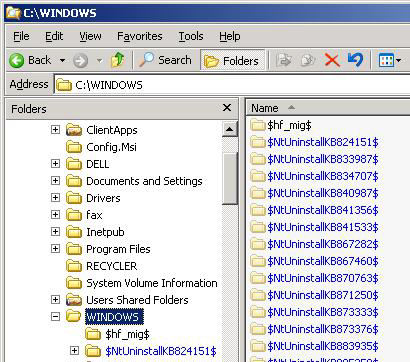Select the highlighted WINDOWS tree folder

click(x=114, y=317)
